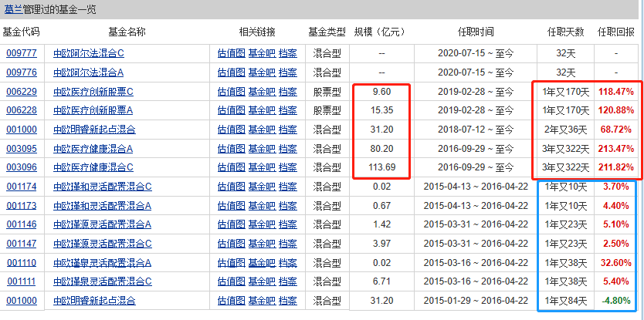Select the 32.60% return value
The image size is (644, 320).
[x=615, y=263]
